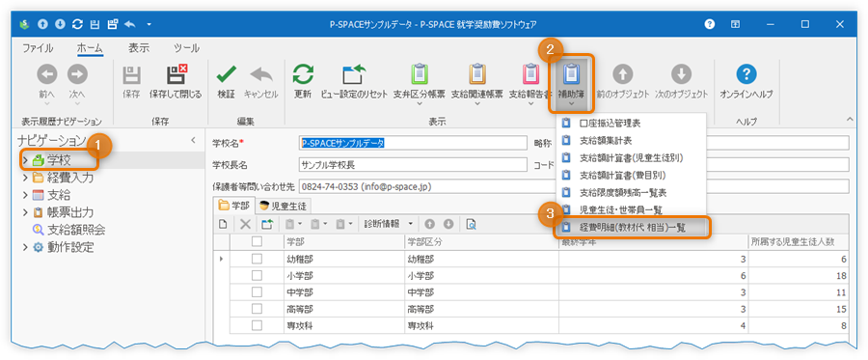This screenshot has width=868, height=360.
Task: Switch to the 表示 ribbon tab
Action: (x=138, y=48)
